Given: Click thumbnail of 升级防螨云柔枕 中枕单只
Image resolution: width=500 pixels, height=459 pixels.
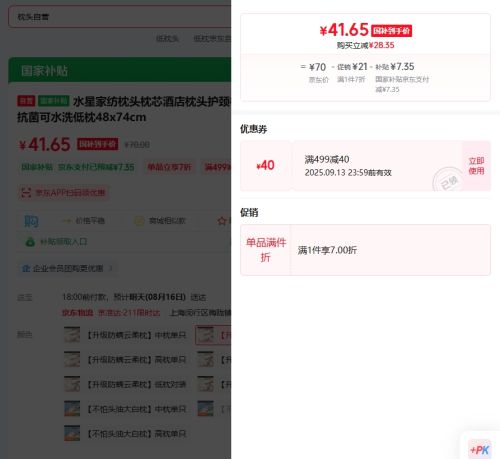Looking at the screenshot, I should (x=72, y=335).
